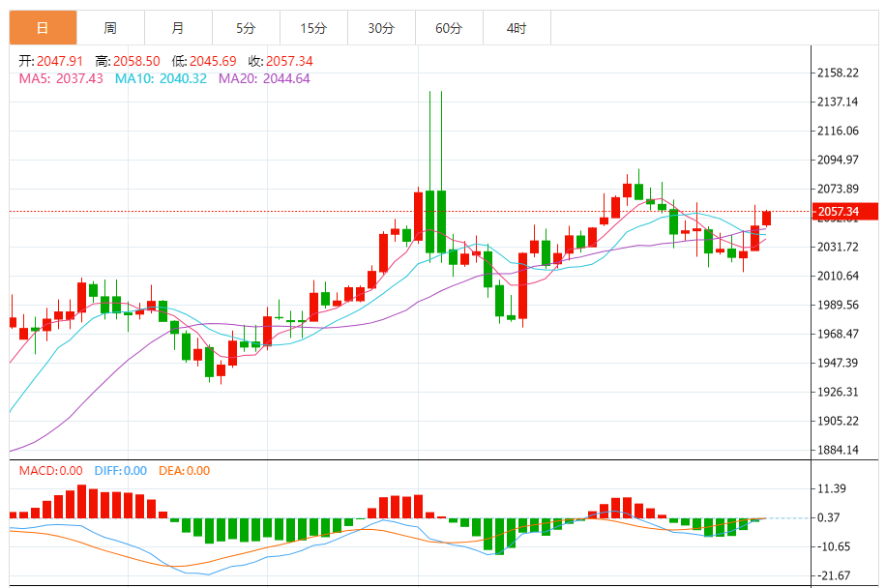Click the 2116.06 price axis label
The image size is (886, 588).
pos(838,132)
